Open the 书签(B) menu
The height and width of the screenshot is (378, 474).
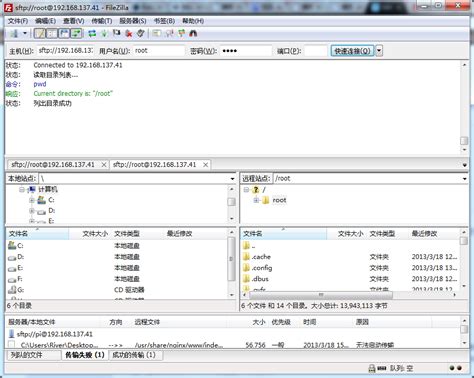tap(164, 21)
